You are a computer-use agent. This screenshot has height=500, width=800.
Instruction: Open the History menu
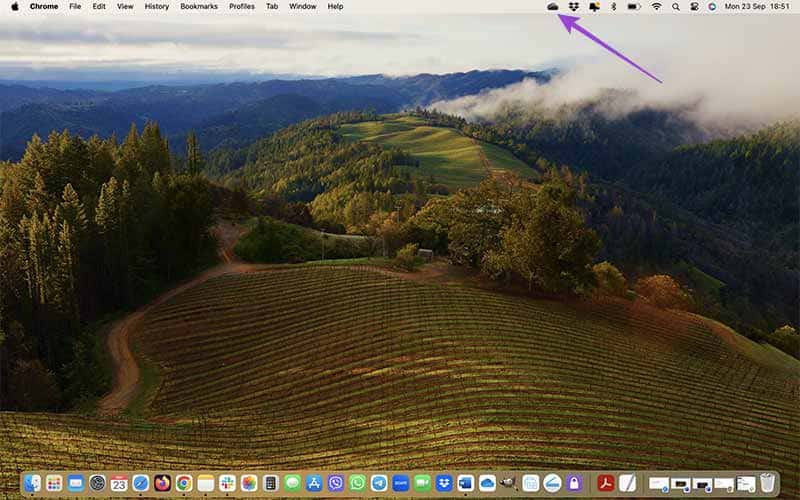point(157,7)
